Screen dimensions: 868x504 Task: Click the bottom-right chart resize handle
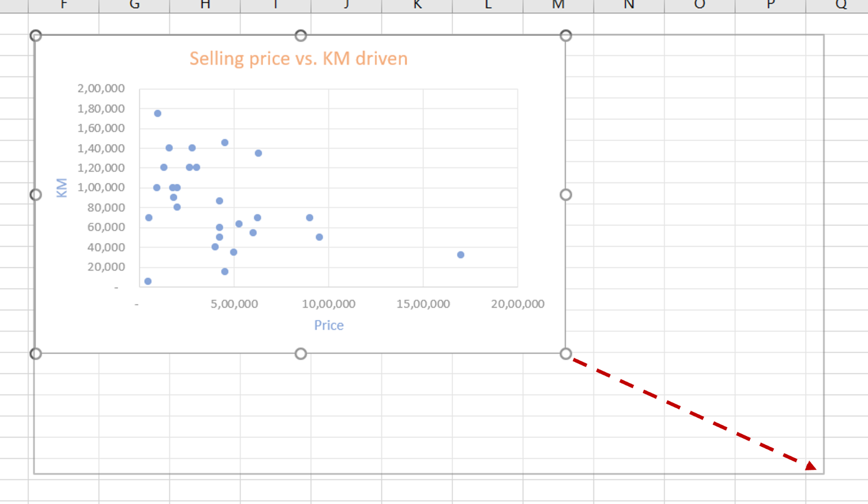(x=566, y=354)
